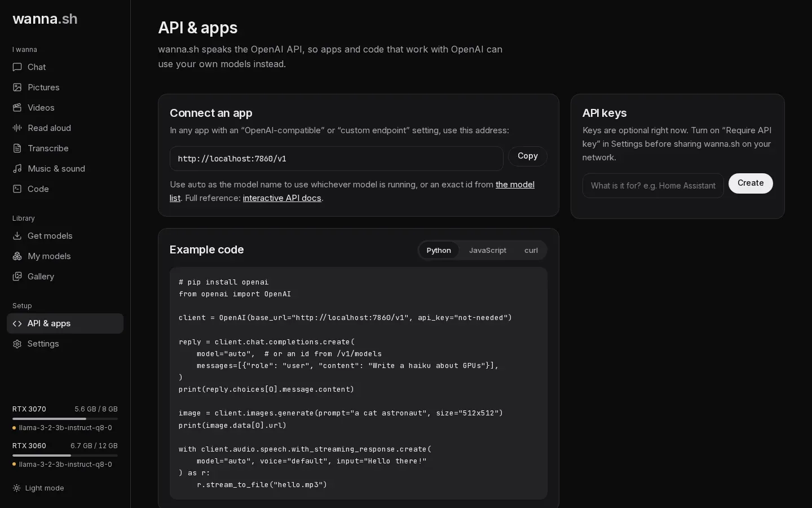Click the RTX 3060 memory usage bar
Image resolution: width=812 pixels, height=508 pixels.
[x=65, y=456]
